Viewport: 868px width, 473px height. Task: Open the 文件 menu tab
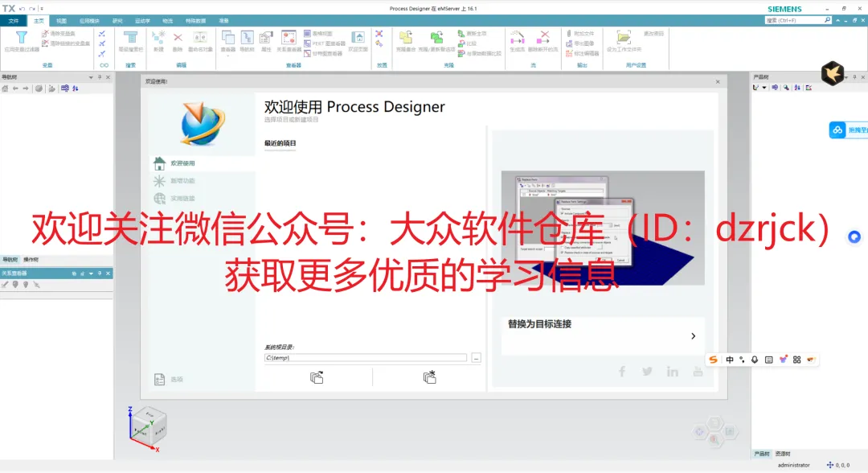[x=14, y=20]
